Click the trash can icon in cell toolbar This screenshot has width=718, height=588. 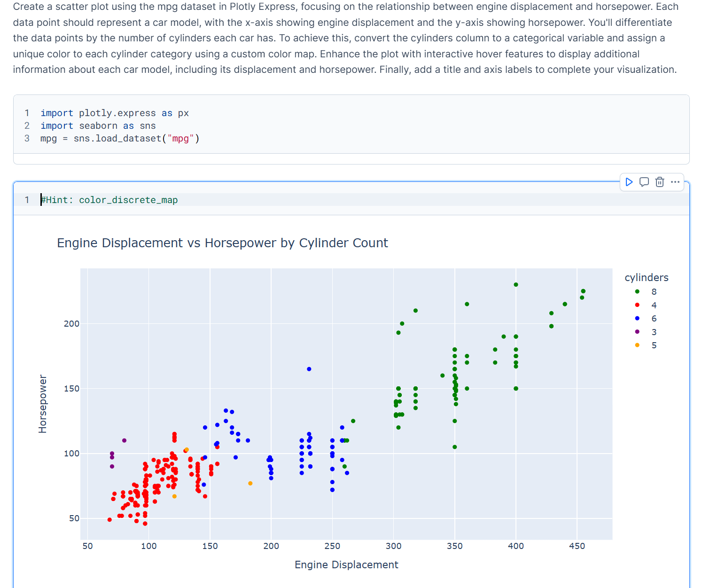[x=660, y=182]
